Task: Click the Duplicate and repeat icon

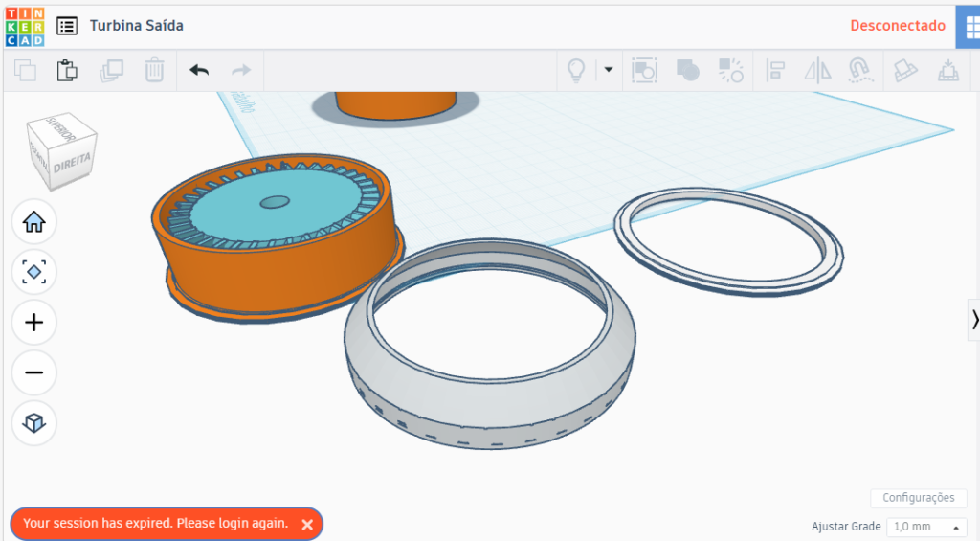Action: tap(111, 70)
